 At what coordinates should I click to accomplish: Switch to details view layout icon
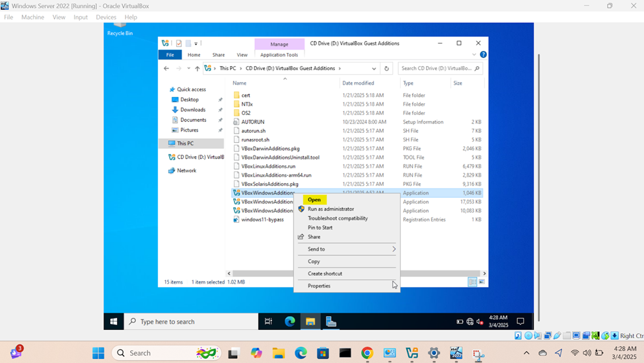[x=473, y=282]
